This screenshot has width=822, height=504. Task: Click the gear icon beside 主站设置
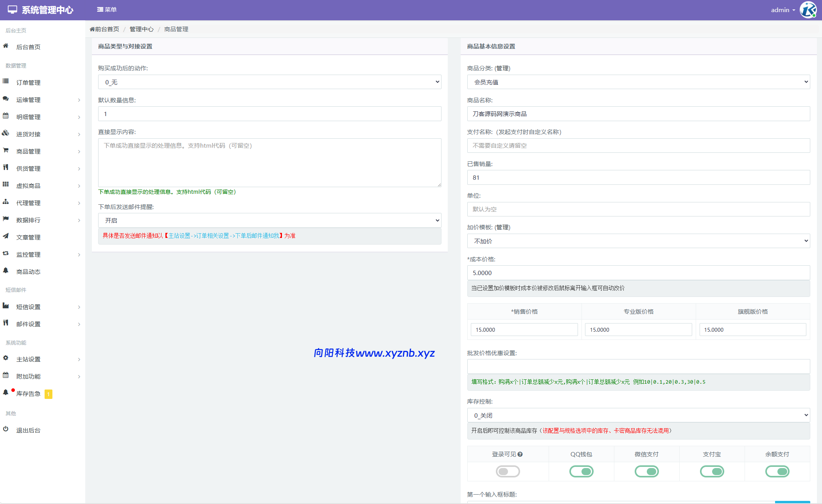(6, 358)
